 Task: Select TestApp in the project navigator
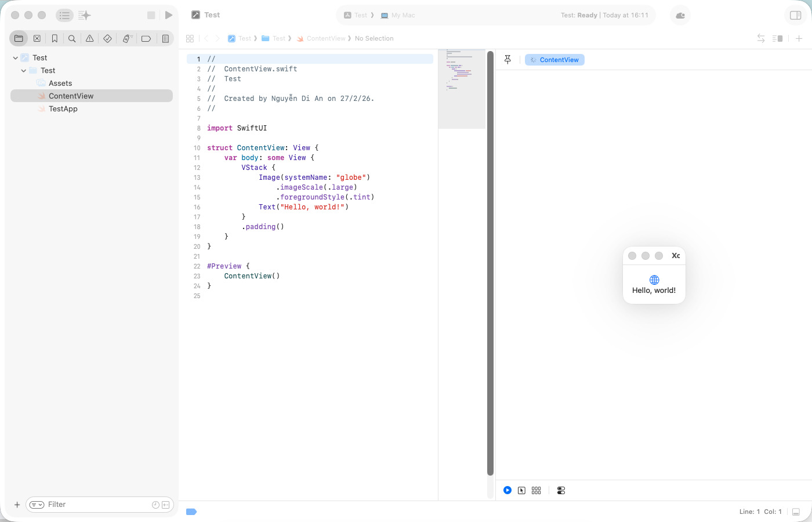63,109
